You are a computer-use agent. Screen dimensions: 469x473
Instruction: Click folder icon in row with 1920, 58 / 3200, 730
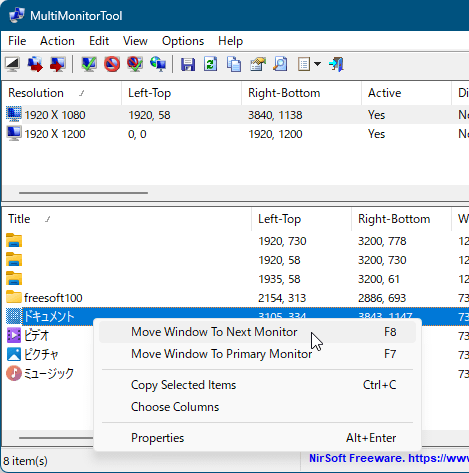point(14,259)
